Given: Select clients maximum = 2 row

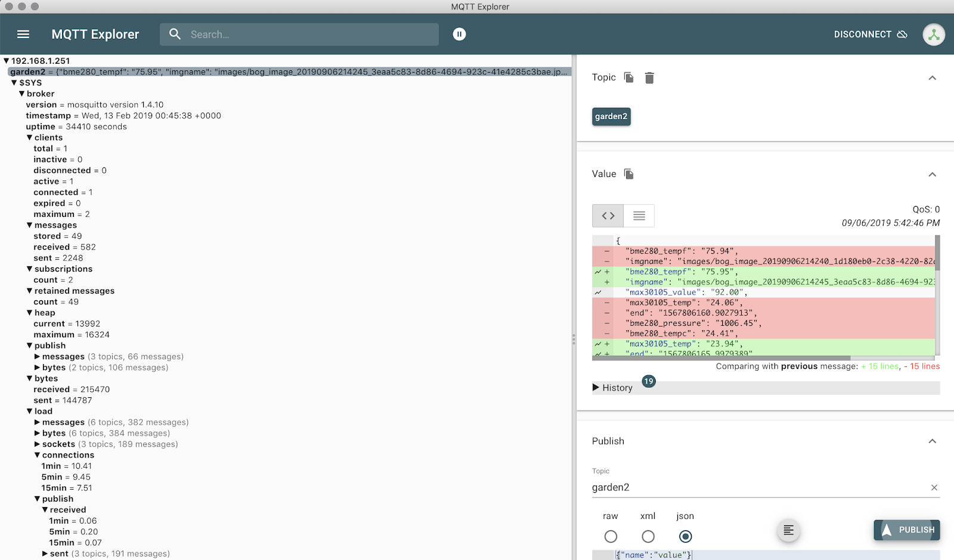Looking at the screenshot, I should coord(61,214).
